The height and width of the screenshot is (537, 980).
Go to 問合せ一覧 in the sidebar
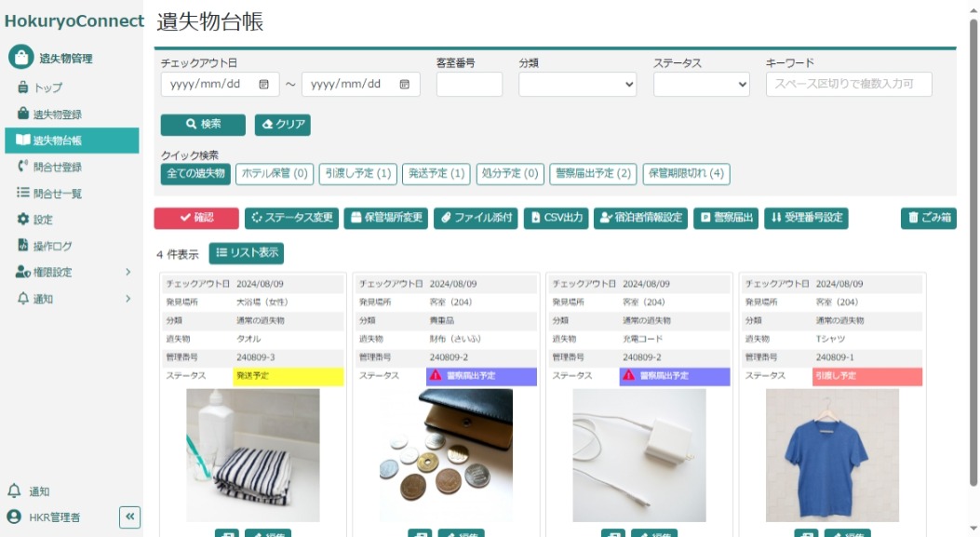pos(57,194)
